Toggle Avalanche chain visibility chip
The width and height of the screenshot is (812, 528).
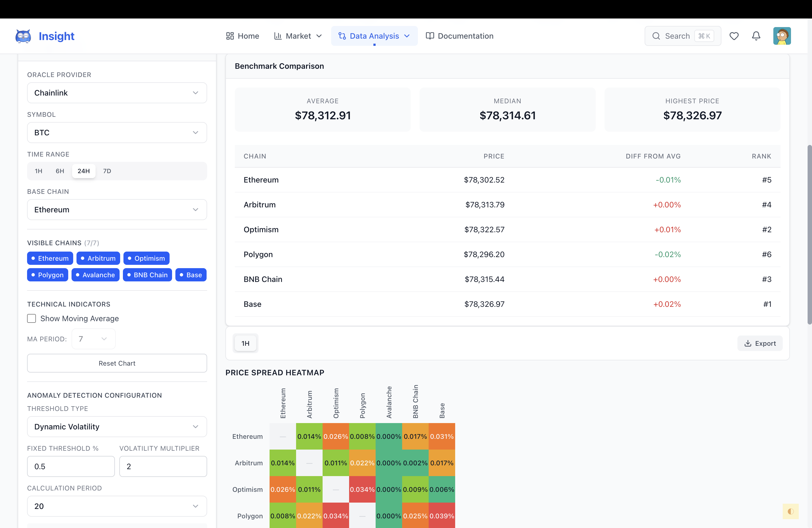click(95, 275)
